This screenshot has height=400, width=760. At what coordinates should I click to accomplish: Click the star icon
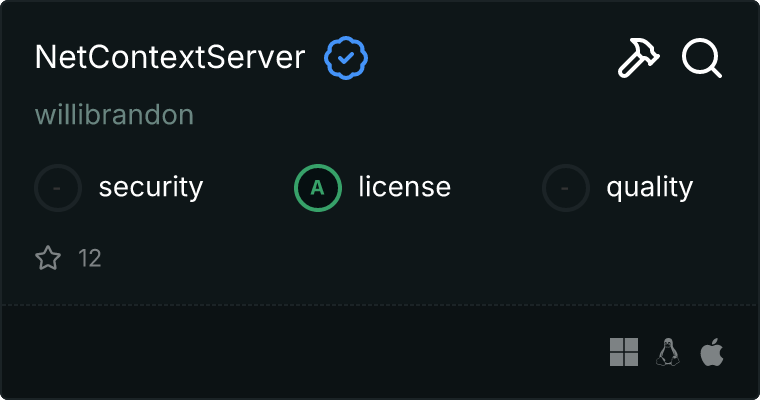(x=48, y=259)
